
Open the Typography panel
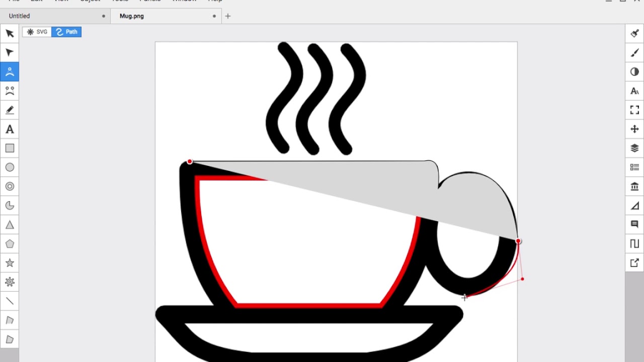[x=634, y=91]
